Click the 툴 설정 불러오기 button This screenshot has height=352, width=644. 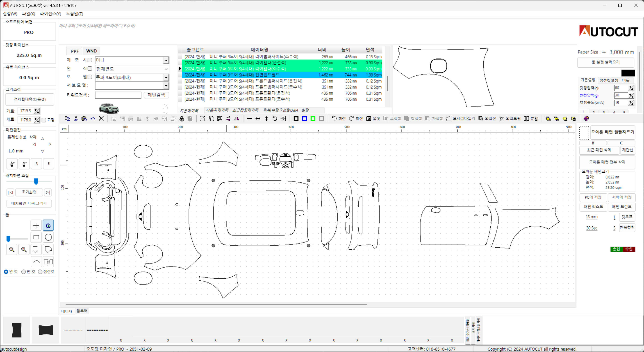(605, 62)
